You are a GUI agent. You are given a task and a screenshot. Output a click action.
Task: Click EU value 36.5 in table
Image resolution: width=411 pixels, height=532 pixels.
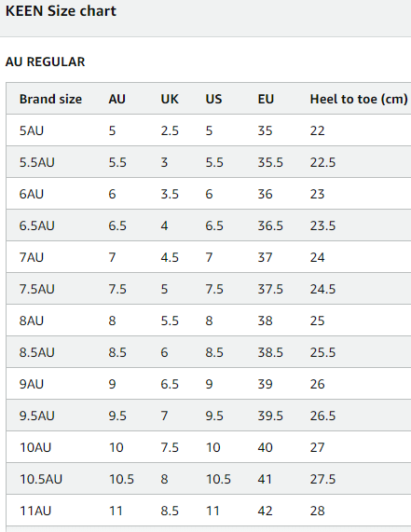[270, 225]
